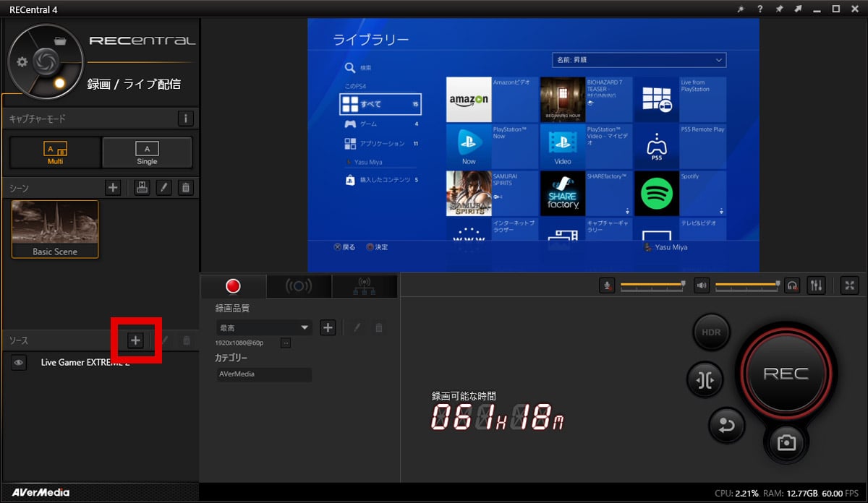This screenshot has height=503, width=868.
Task: Click the ライブラリー heading in the preview
Action: click(371, 39)
